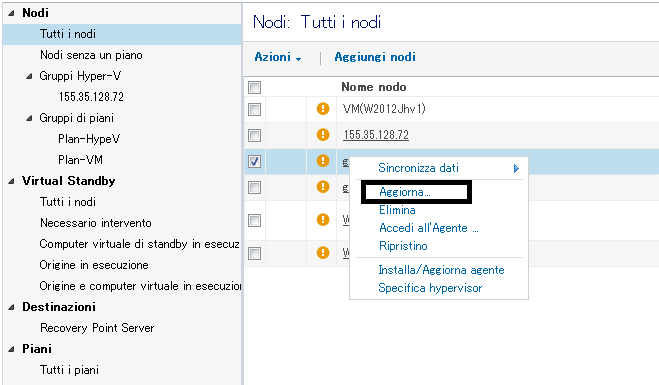
Task: Open the 155.35.128.72 node link in table
Action: [x=376, y=135]
